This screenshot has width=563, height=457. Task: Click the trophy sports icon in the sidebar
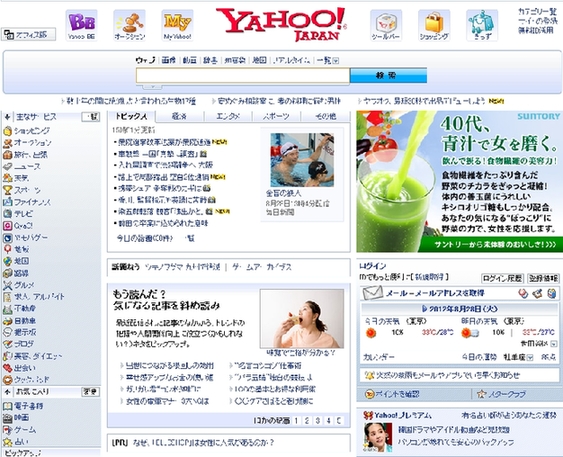tap(8, 190)
